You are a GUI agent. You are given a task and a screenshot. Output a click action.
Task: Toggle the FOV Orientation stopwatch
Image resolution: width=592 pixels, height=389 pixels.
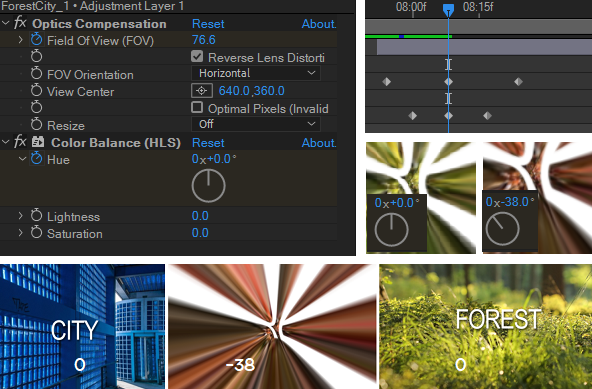(x=37, y=73)
